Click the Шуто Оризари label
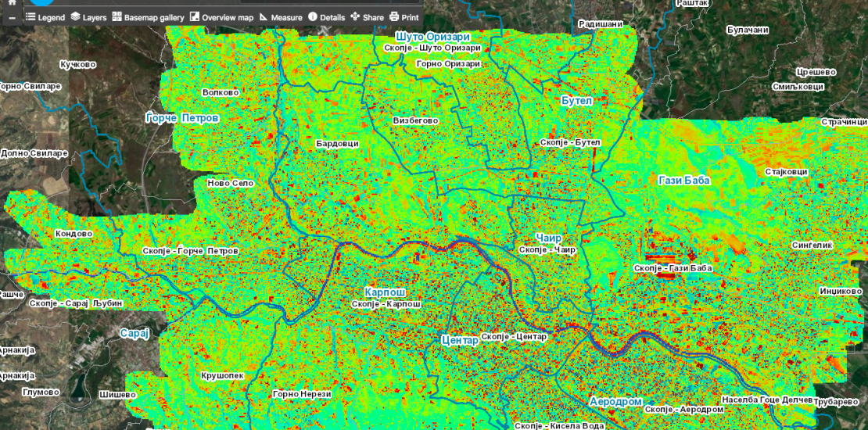The image size is (868, 430). click(432, 37)
